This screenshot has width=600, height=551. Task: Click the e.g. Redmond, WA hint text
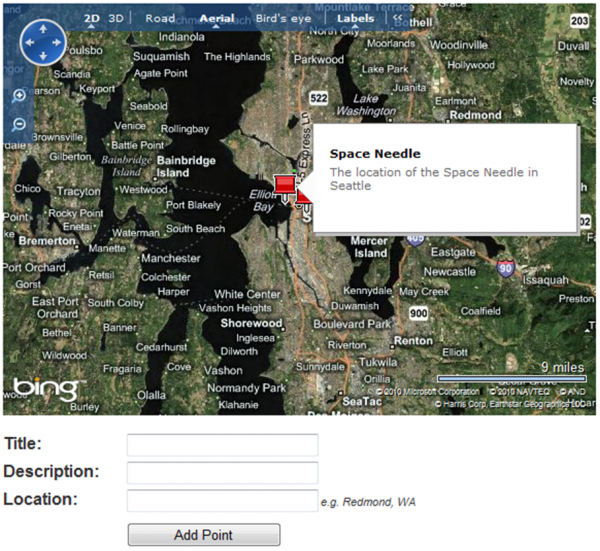point(368,502)
